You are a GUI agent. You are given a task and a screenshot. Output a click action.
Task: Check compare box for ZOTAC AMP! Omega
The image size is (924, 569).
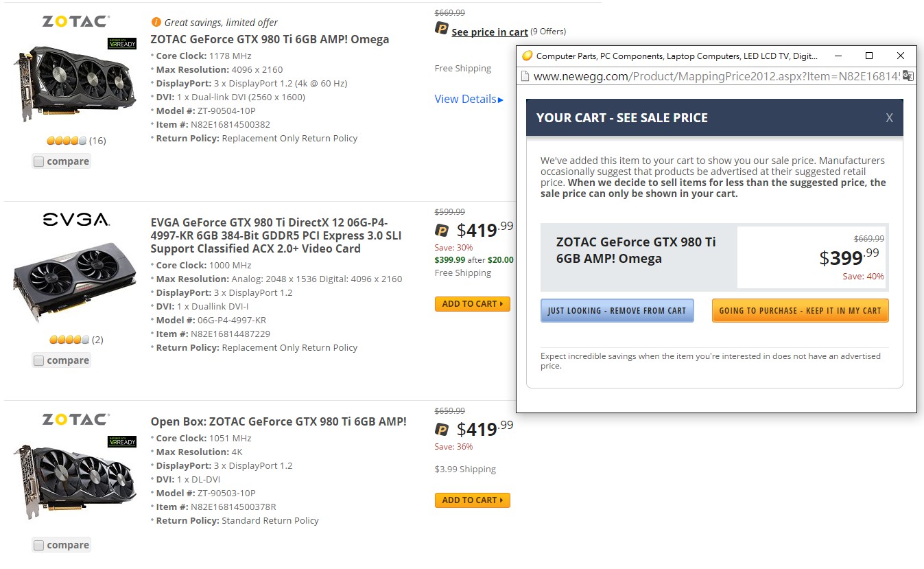(39, 161)
